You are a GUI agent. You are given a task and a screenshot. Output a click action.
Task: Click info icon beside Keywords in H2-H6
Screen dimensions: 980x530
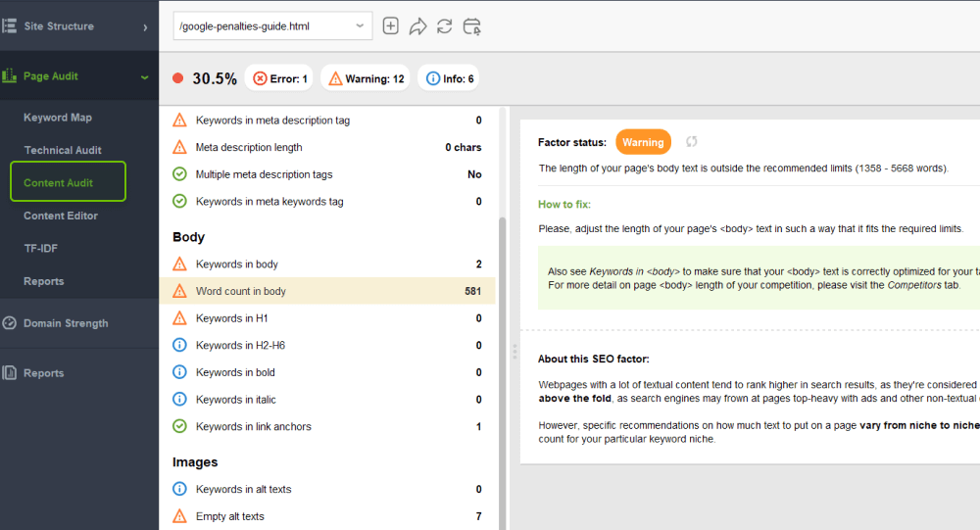coord(179,345)
